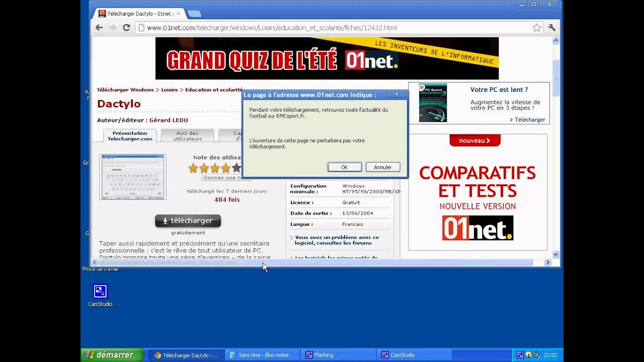Click Annuler in the 01net dialog
Viewport: 644px width, 362px height.
(382, 167)
